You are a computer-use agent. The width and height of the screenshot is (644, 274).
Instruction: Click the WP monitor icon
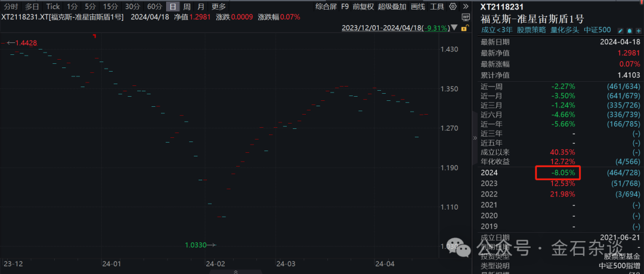(x=465, y=17)
